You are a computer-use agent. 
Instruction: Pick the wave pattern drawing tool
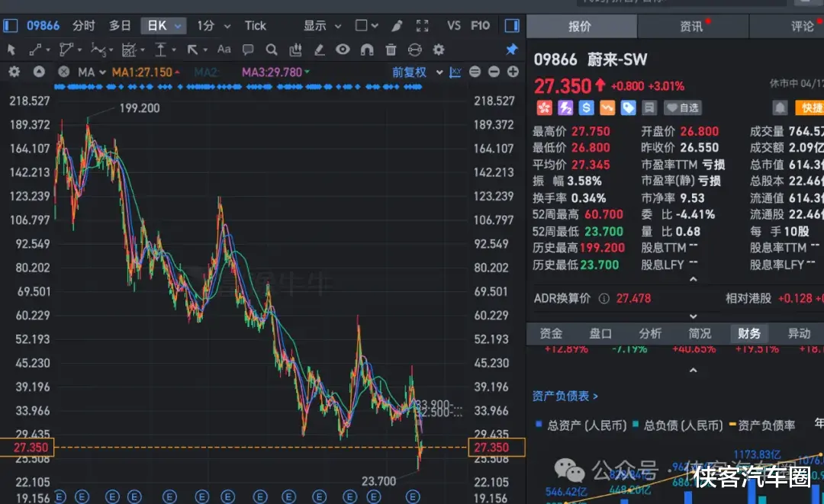tap(98, 50)
